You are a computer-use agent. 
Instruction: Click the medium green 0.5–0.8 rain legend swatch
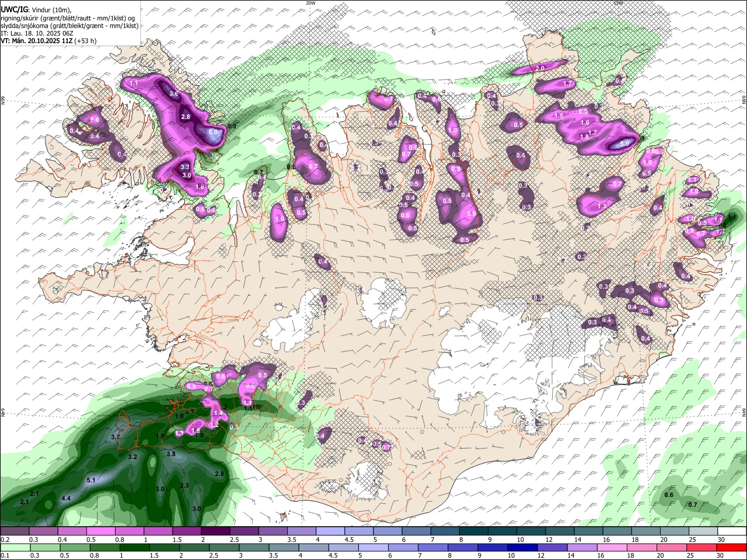click(74, 547)
